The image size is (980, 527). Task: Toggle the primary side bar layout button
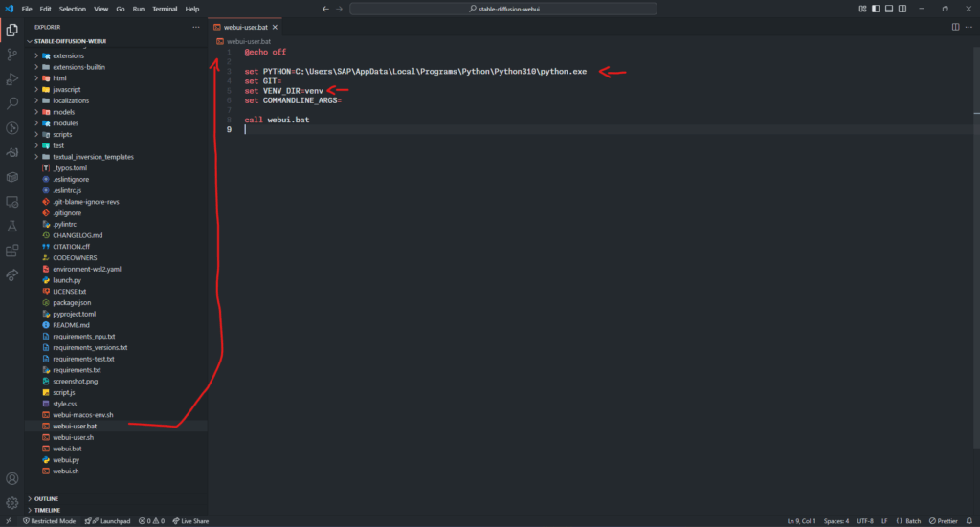click(876, 9)
